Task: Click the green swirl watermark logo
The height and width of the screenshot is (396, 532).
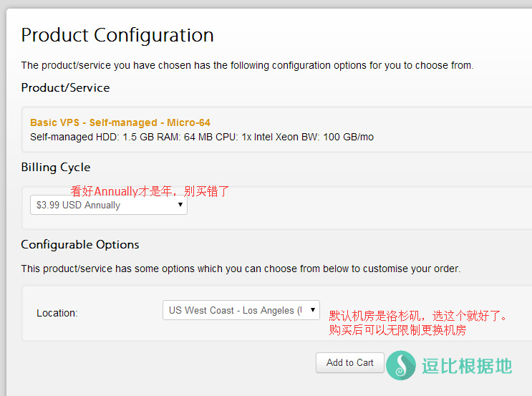Action: coord(401,365)
